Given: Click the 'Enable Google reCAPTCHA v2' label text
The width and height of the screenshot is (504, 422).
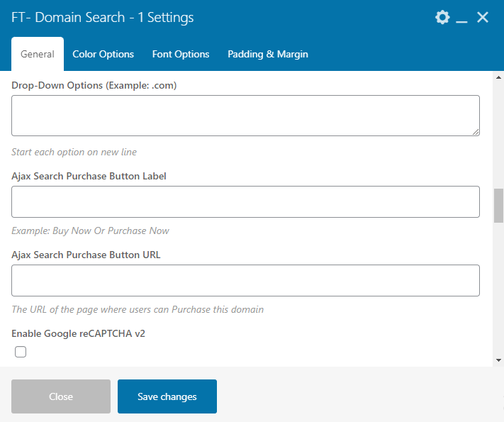Looking at the screenshot, I should point(78,333).
